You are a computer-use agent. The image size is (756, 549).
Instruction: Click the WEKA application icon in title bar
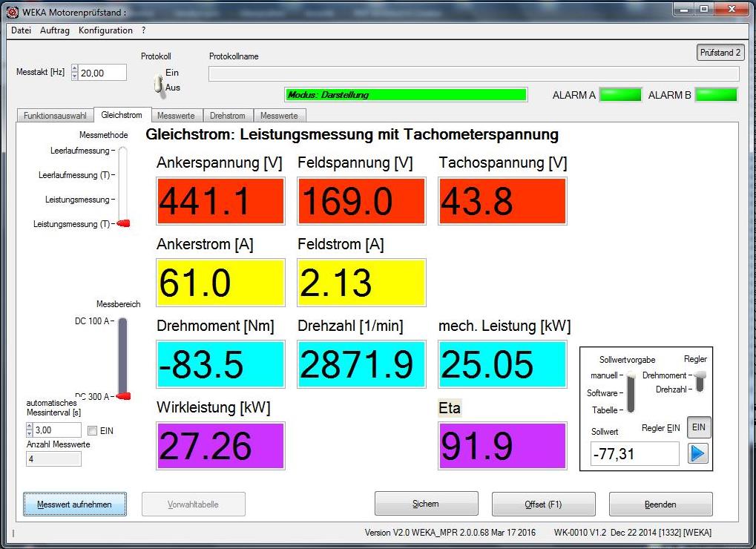point(12,13)
